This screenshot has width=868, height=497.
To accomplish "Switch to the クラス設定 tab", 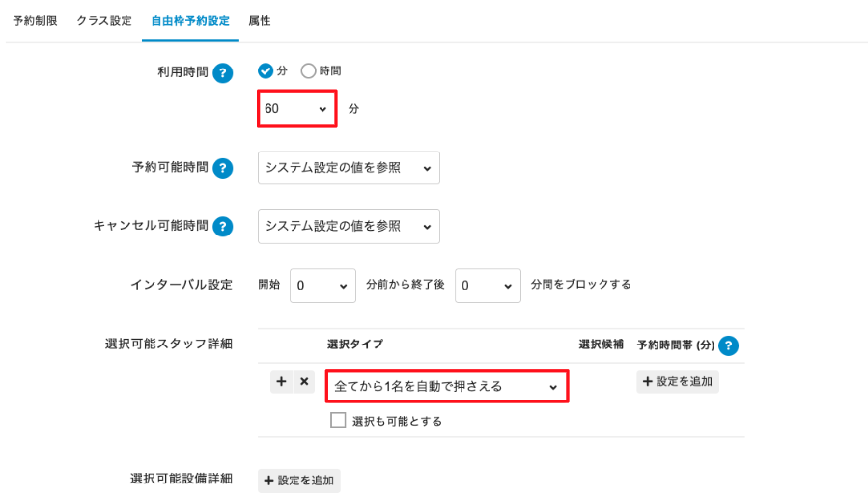I will 104,20.
